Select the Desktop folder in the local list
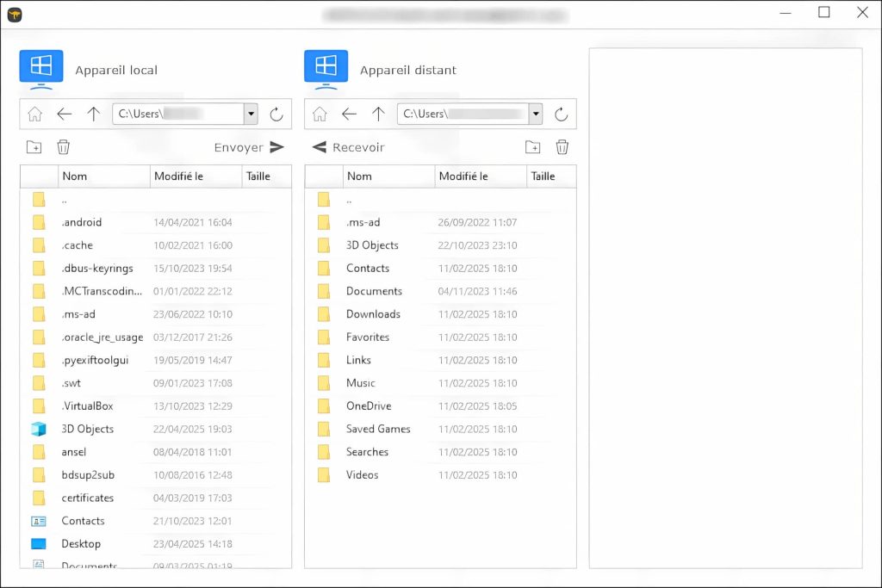 [83, 543]
